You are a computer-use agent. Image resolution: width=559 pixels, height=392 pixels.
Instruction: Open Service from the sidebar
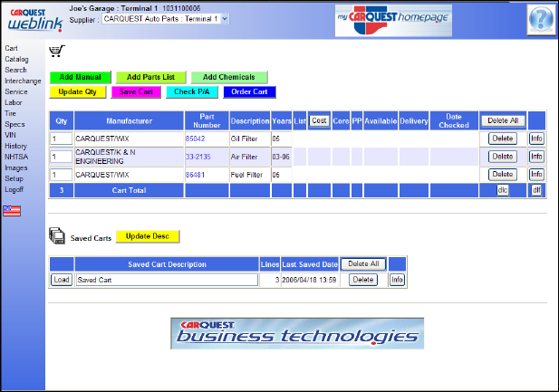(x=16, y=91)
